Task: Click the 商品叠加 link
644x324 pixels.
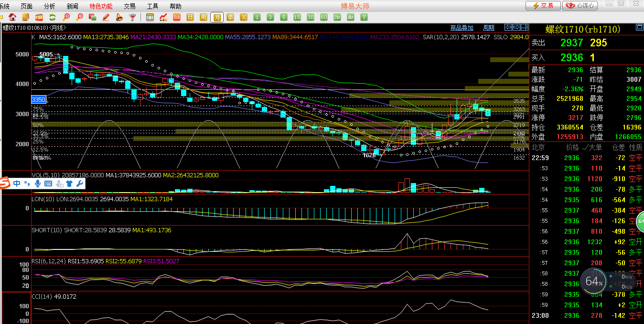Action: point(462,28)
